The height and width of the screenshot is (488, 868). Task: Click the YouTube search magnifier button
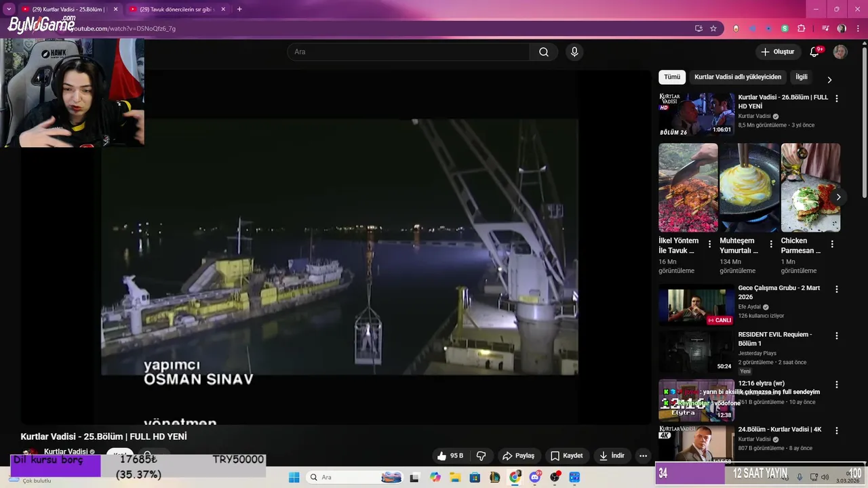click(x=544, y=52)
